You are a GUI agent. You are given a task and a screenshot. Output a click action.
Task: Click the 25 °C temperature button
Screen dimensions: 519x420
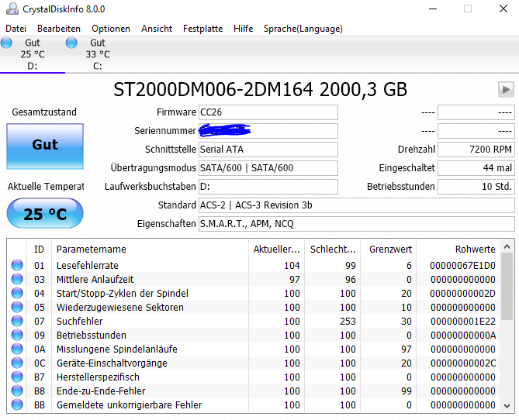[45, 213]
